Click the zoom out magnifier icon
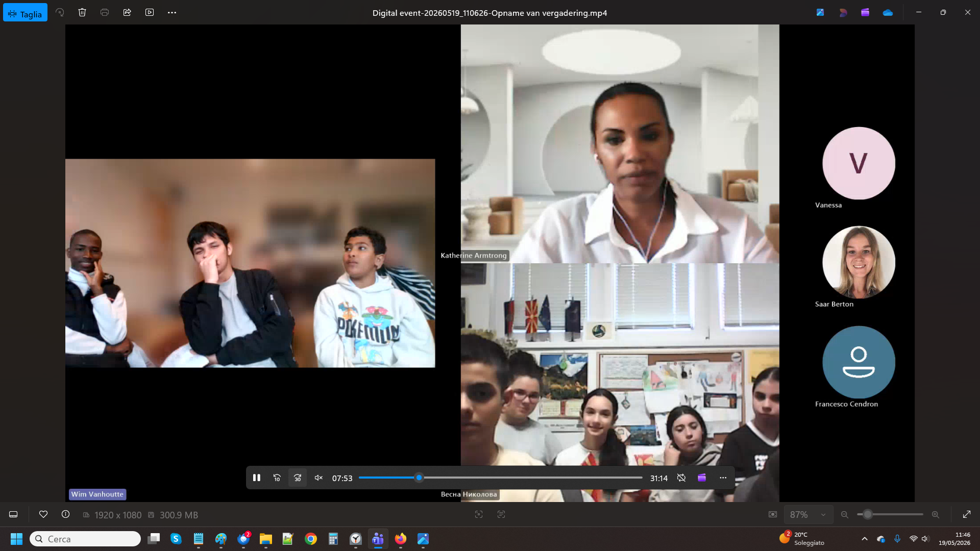 click(x=845, y=515)
